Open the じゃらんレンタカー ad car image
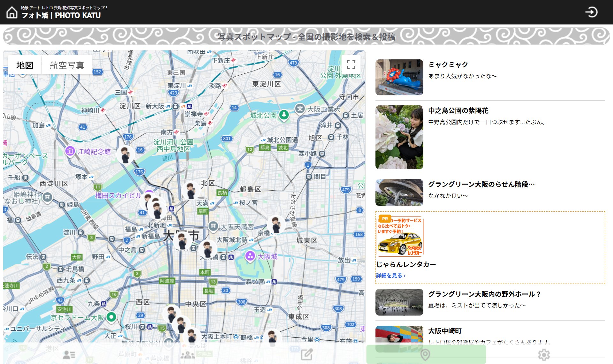The height and width of the screenshot is (364, 613). pyautogui.click(x=400, y=236)
